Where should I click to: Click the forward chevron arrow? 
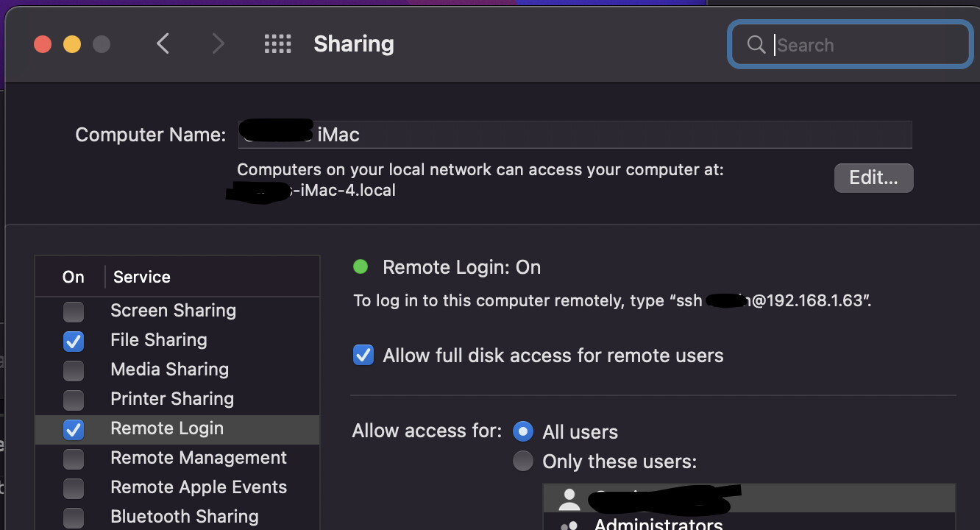tap(218, 44)
